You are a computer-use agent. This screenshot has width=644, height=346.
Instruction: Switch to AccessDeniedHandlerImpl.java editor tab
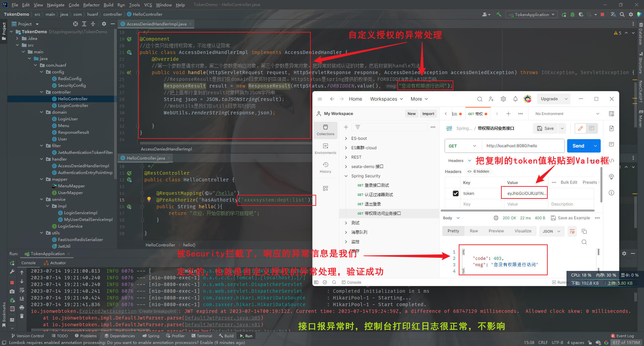[x=156, y=24]
